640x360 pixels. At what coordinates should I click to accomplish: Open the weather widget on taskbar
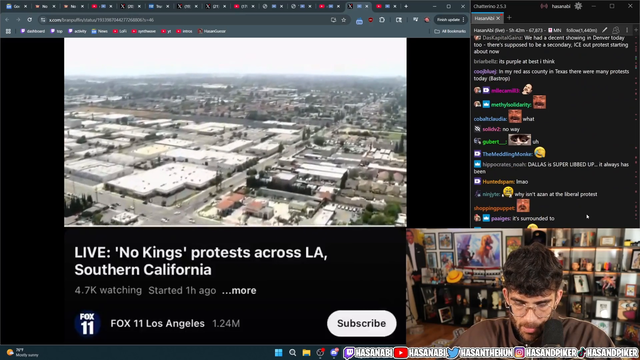tap(22, 353)
